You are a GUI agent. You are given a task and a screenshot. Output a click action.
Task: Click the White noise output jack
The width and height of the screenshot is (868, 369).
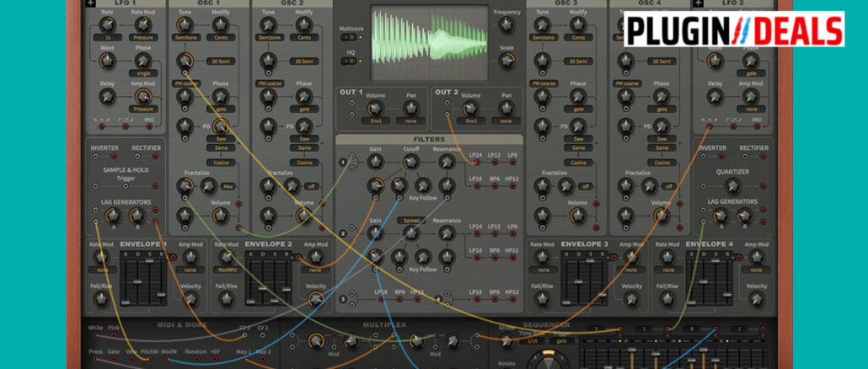pyautogui.click(x=95, y=335)
